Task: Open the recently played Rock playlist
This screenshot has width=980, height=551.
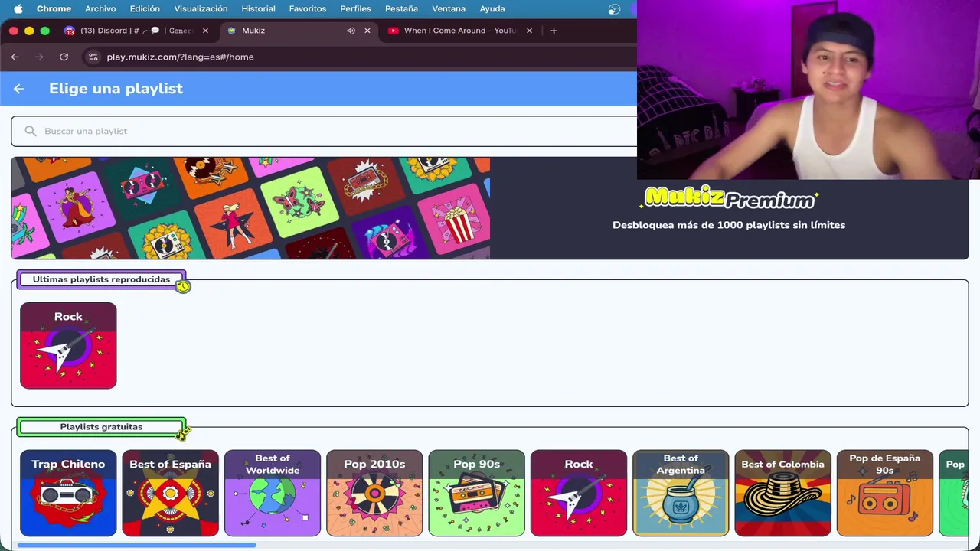Action: tap(68, 345)
